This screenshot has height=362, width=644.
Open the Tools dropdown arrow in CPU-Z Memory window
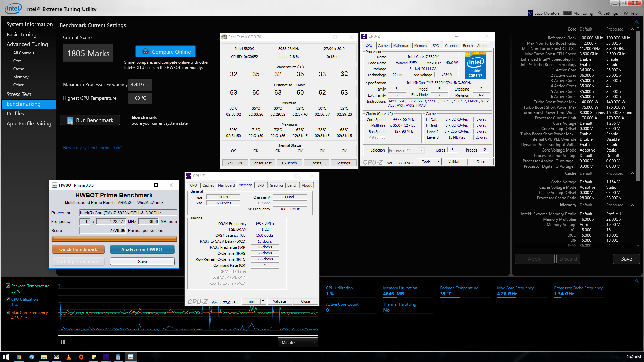coord(263,301)
